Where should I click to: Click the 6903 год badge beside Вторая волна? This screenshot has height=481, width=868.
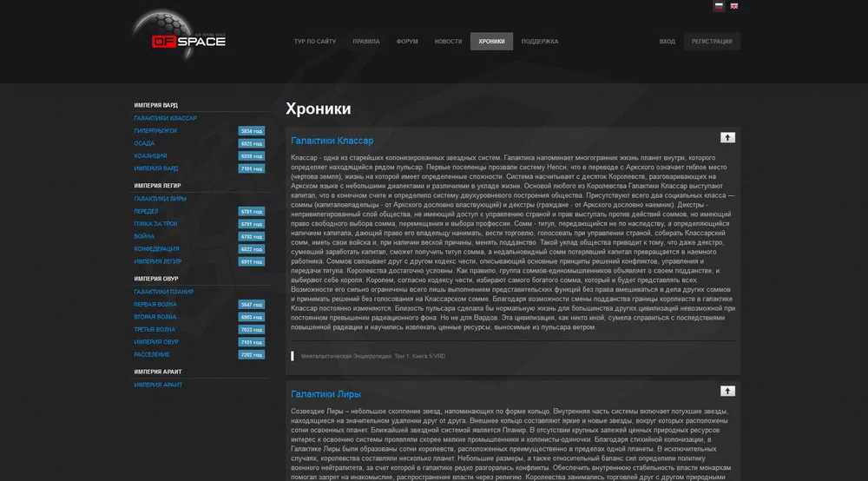pyautogui.click(x=252, y=317)
